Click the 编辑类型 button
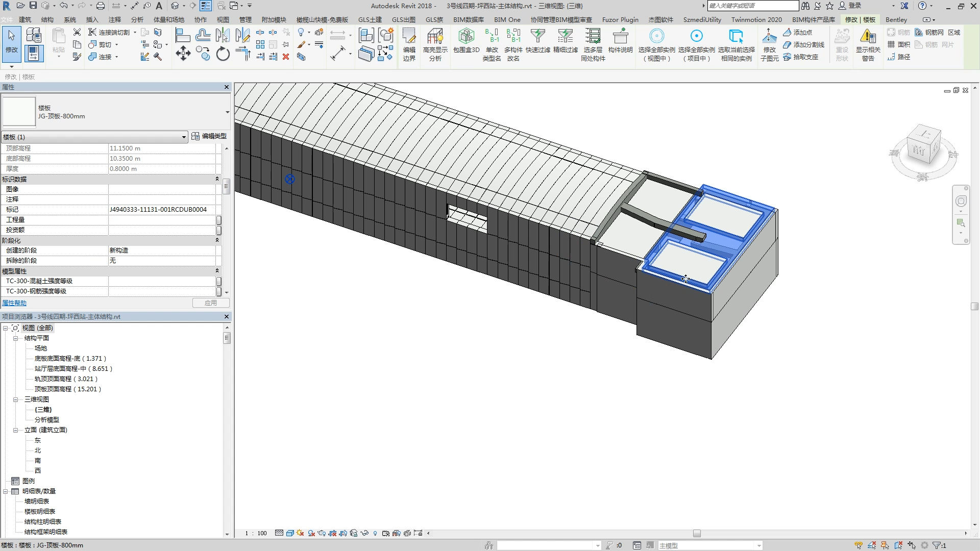The image size is (980, 551). (x=209, y=136)
